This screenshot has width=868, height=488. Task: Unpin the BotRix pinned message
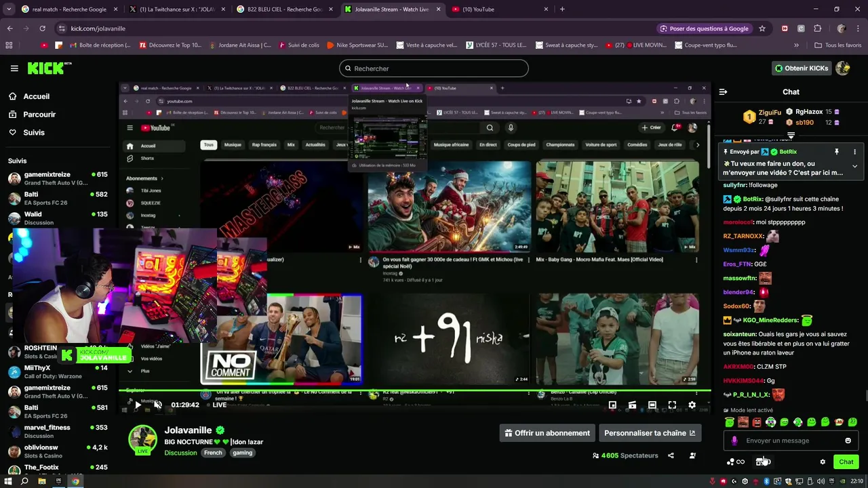(x=837, y=152)
